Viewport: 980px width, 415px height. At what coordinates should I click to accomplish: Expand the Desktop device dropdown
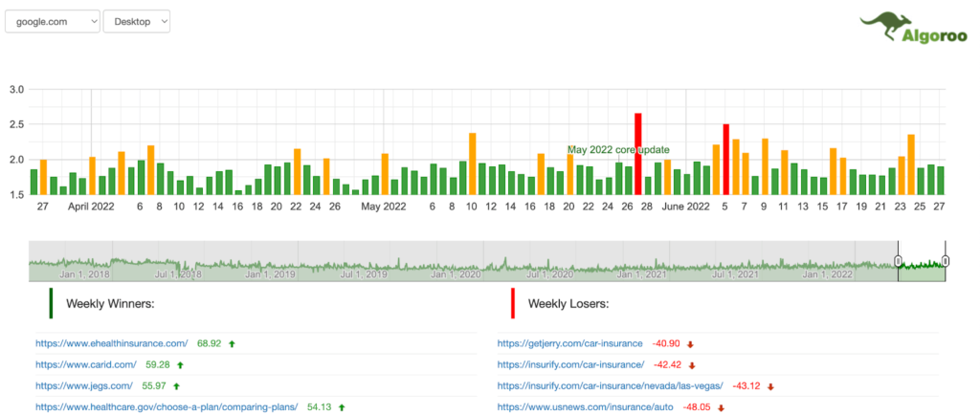coord(136,21)
